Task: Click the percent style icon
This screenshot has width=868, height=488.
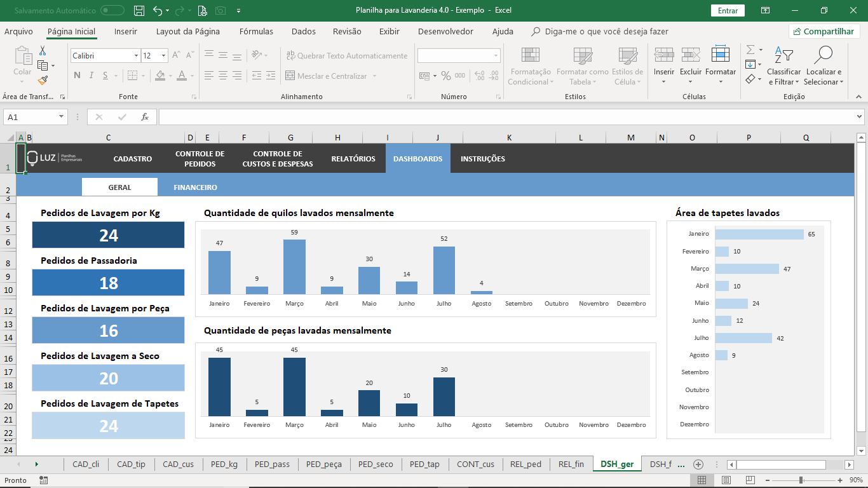Action: coord(446,76)
